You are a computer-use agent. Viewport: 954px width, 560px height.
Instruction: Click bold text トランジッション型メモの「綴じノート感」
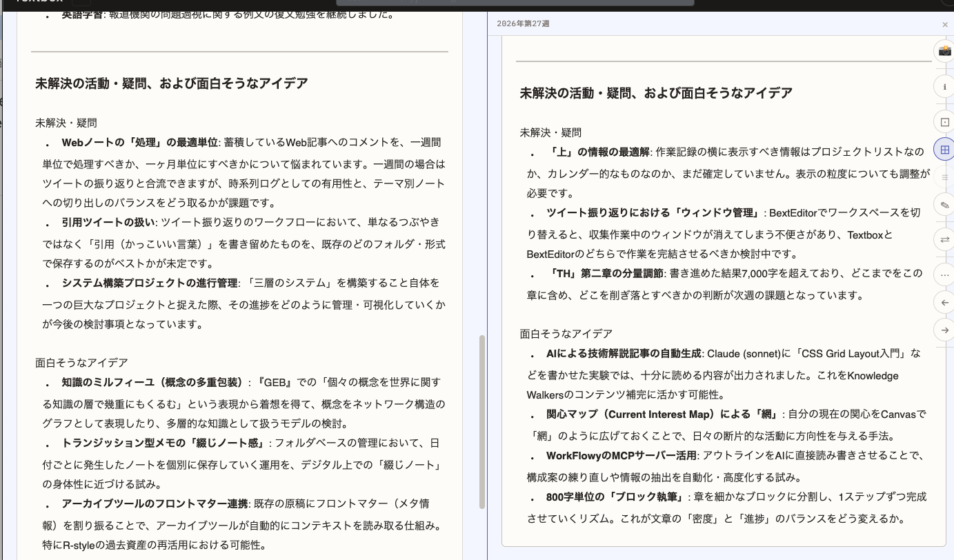163,443
